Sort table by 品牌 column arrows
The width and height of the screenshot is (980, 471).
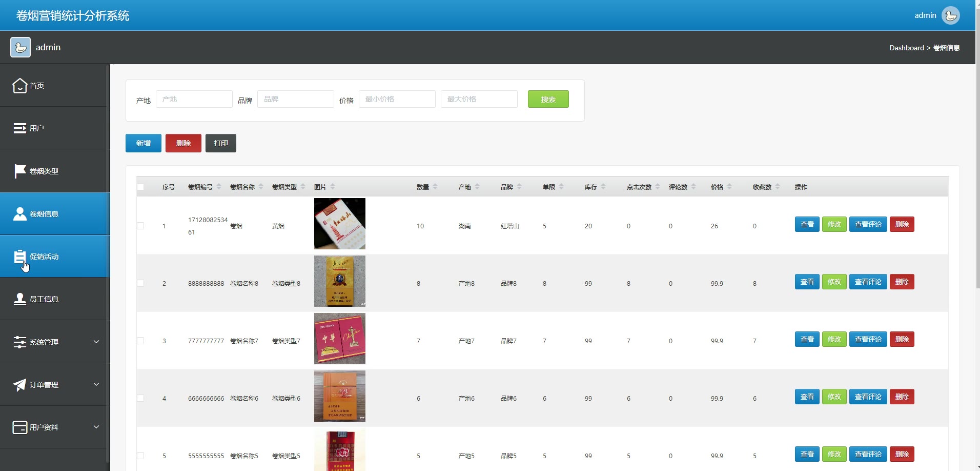coord(519,187)
